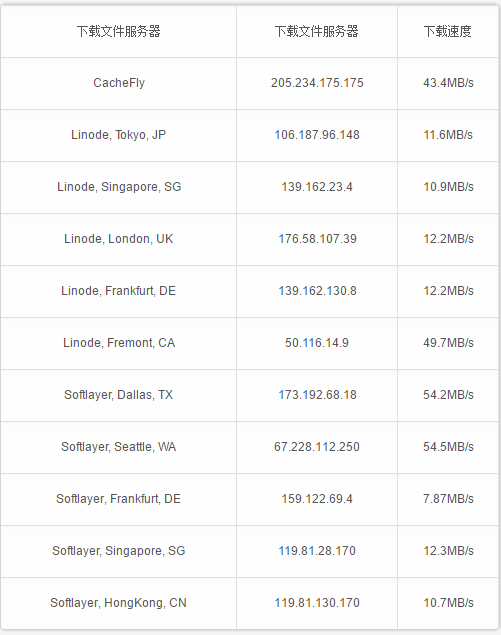The height and width of the screenshot is (635, 501).
Task: Select IP address 205.234.175.175
Action: click(317, 83)
